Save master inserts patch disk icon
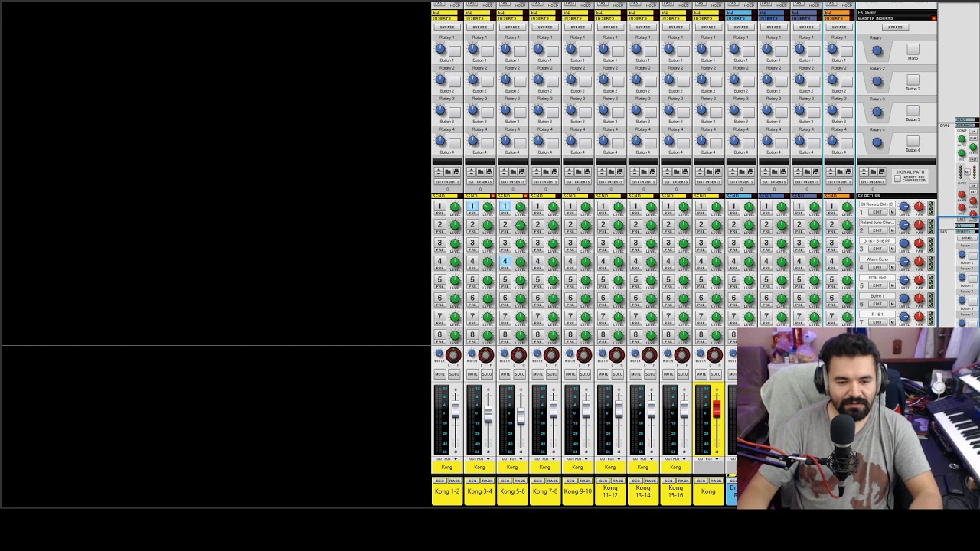Image resolution: width=980 pixels, height=551 pixels. [x=881, y=171]
